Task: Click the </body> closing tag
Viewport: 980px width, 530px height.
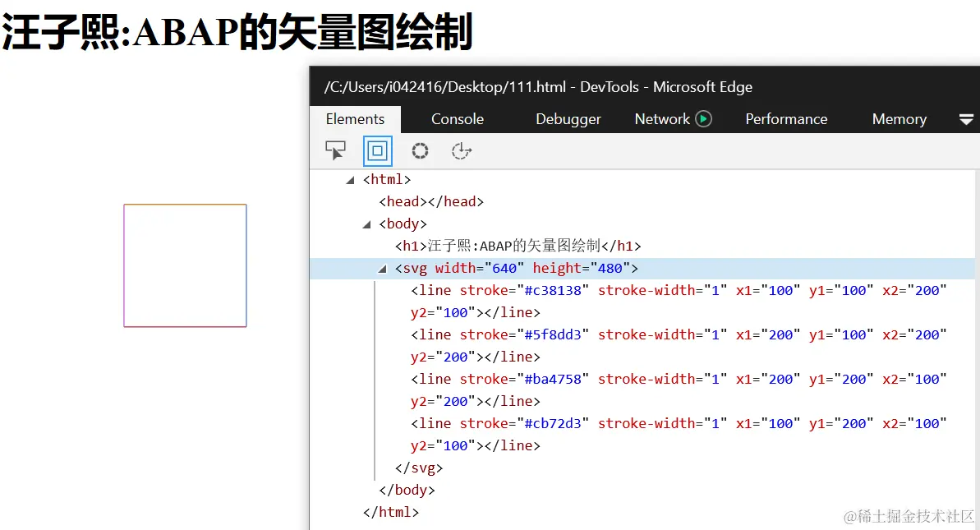Action: [407, 490]
